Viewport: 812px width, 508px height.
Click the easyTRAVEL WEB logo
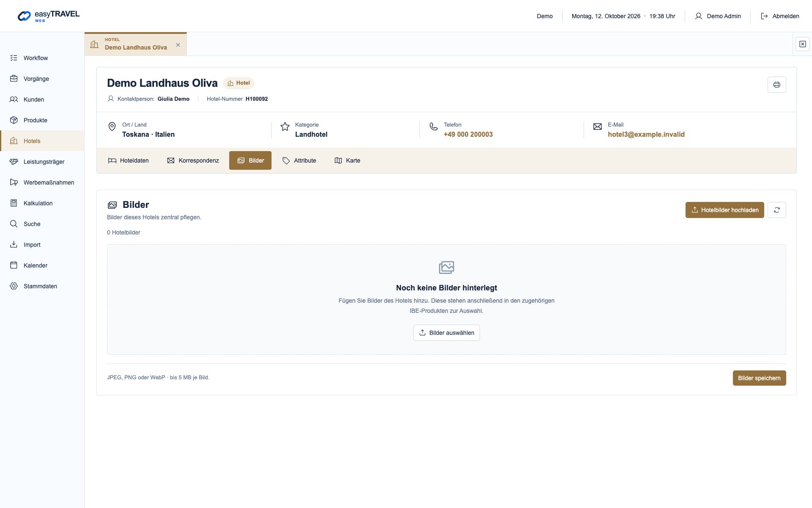49,16
